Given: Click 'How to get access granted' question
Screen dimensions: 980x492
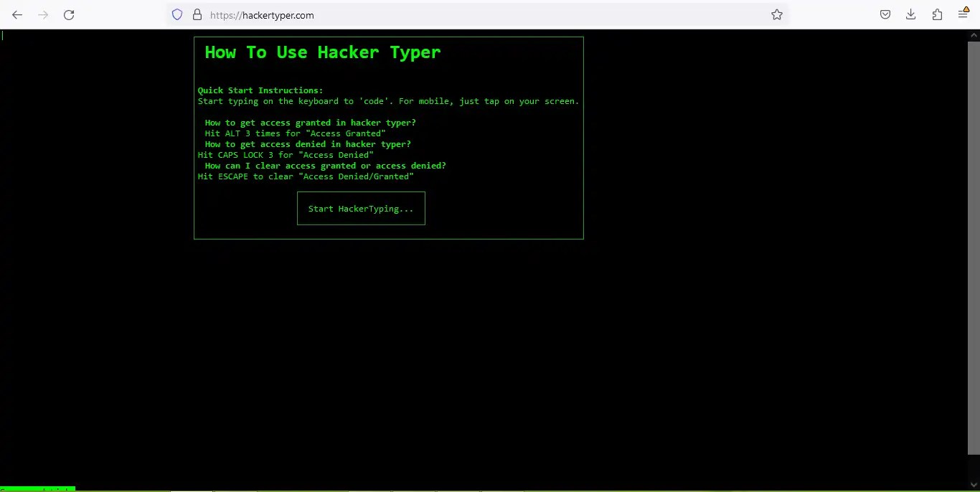Looking at the screenshot, I should [310, 123].
